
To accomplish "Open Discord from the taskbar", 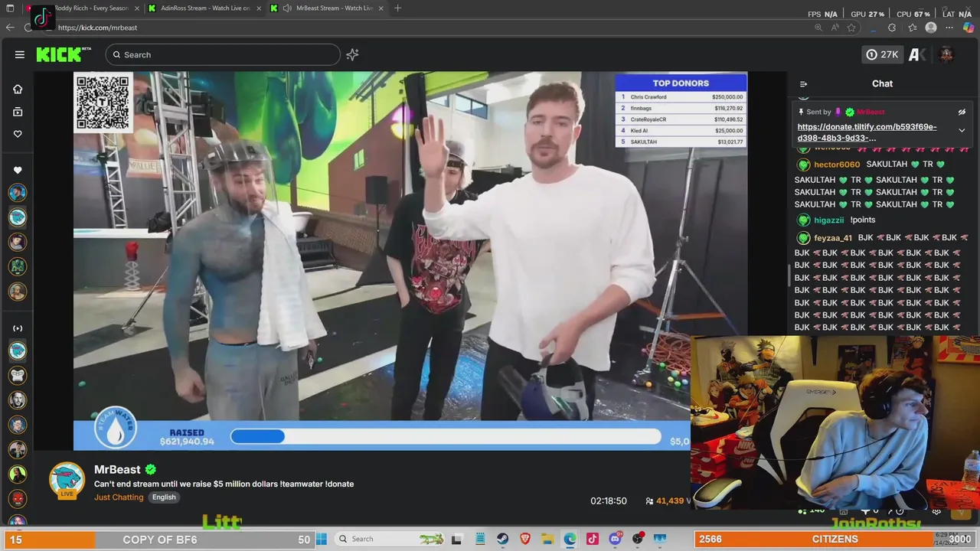I will (615, 539).
